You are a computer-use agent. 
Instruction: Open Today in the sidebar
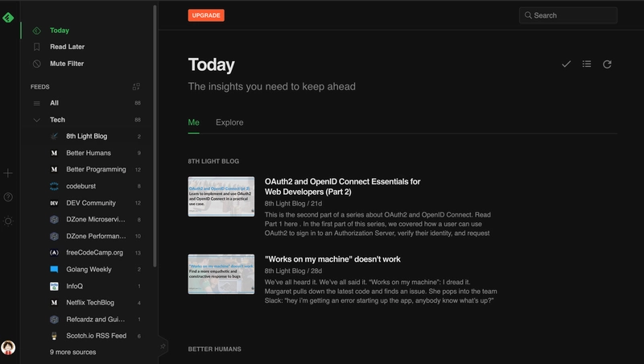pyautogui.click(x=59, y=31)
